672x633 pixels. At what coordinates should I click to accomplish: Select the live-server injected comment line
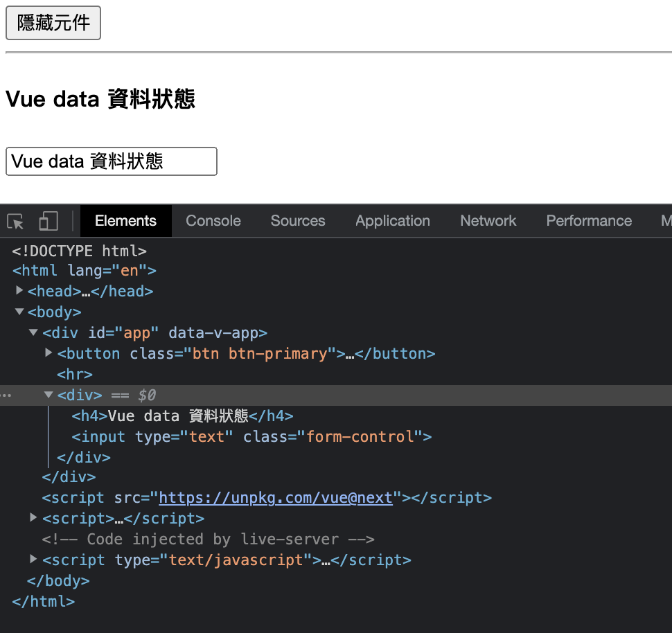[209, 539]
